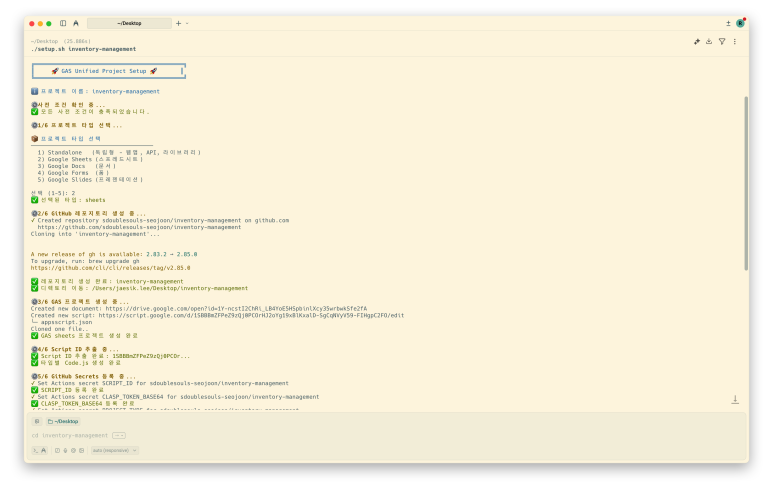Click the scroll-to-bottom arrow icon

pos(735,399)
